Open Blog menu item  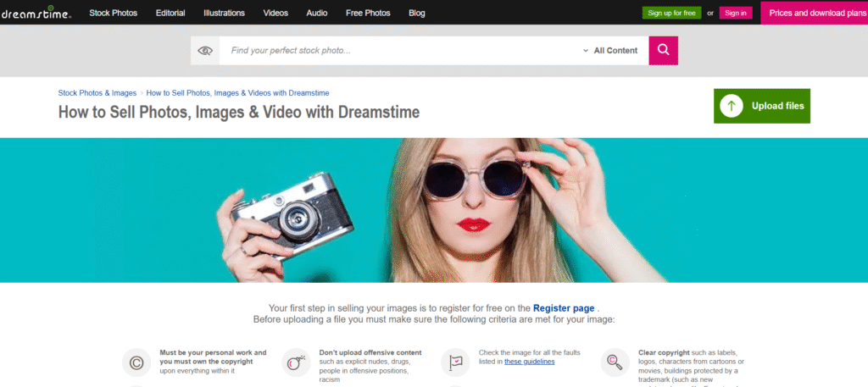(x=417, y=13)
